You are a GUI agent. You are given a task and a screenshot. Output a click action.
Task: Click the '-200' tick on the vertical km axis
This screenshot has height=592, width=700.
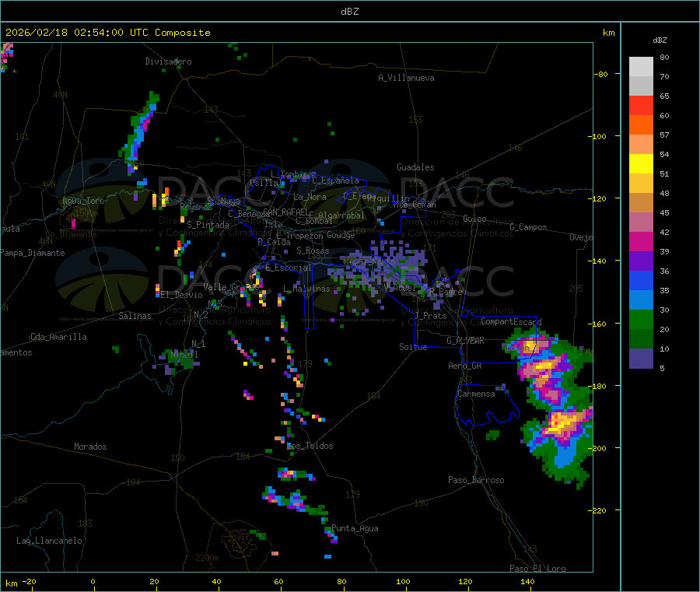598,448
